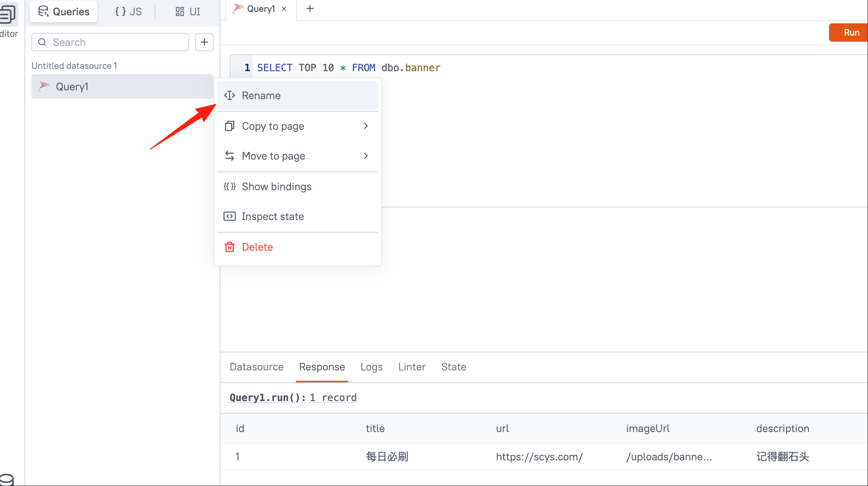The image size is (868, 486).
Task: Click the Untitled datasource 1 group label
Action: (x=74, y=65)
